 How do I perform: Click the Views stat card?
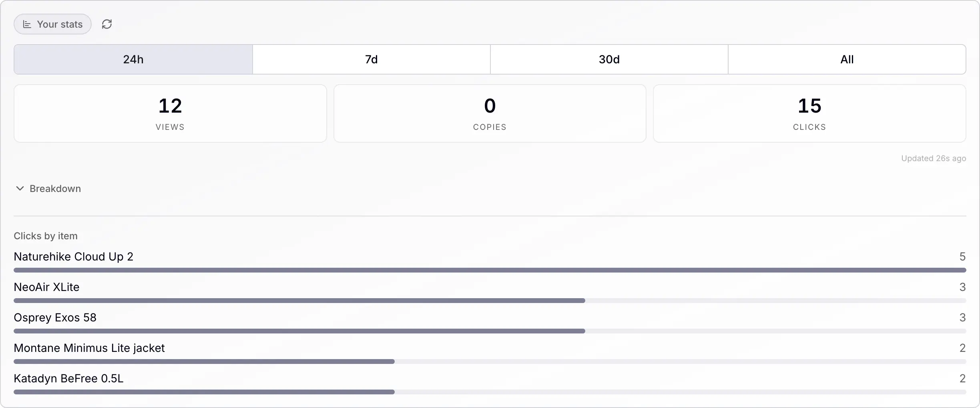coord(170,113)
